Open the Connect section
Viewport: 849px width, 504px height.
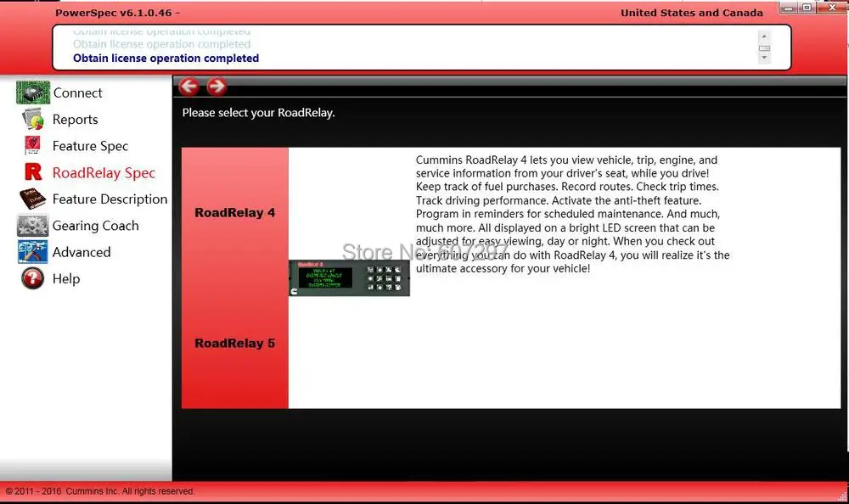(77, 92)
